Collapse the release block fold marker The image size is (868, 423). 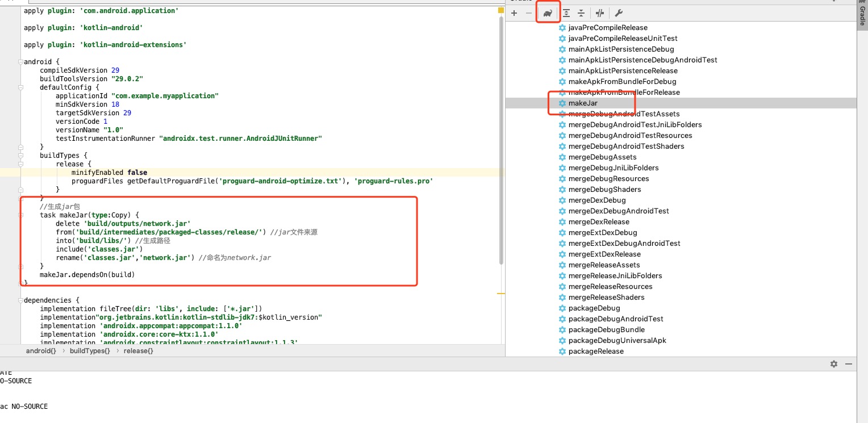(x=20, y=164)
